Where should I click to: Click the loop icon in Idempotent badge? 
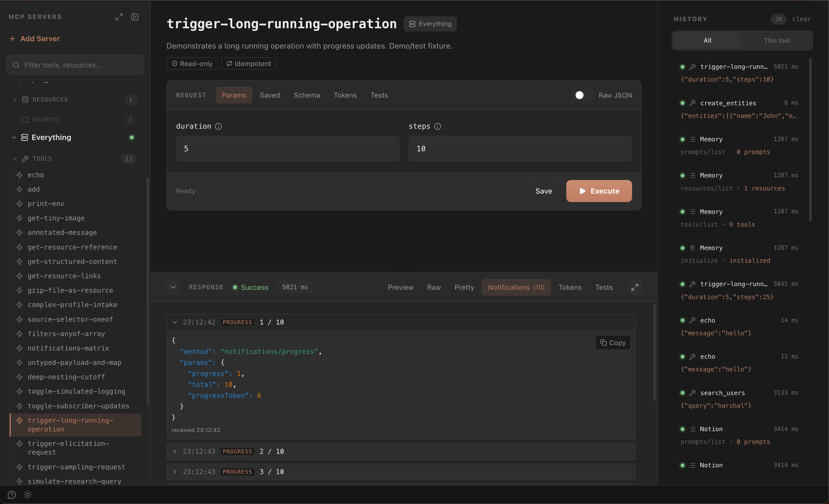point(229,63)
